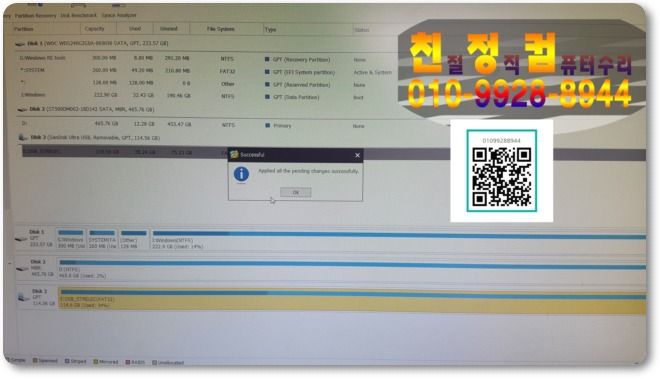Sort by the Capacity column header
The height and width of the screenshot is (379, 660).
pyautogui.click(x=94, y=29)
